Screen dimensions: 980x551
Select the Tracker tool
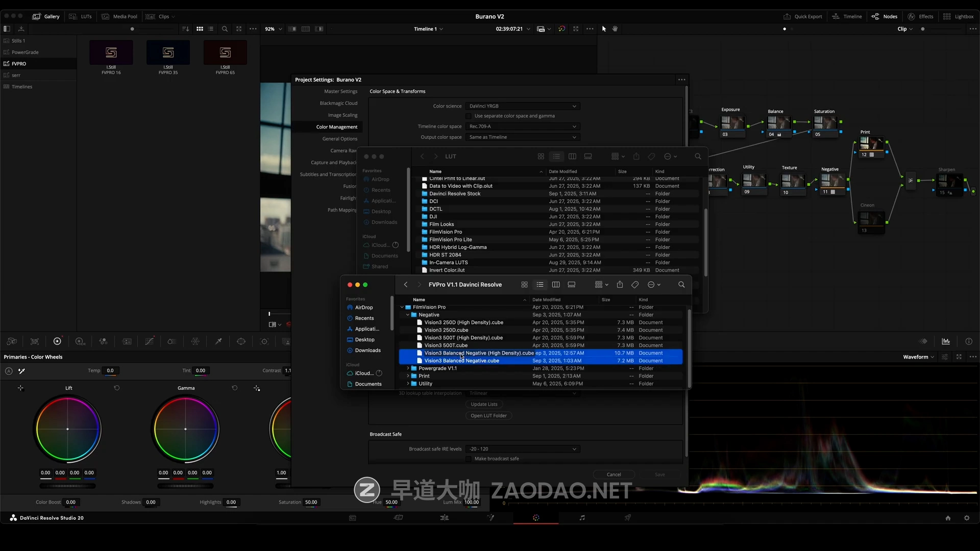click(x=265, y=341)
